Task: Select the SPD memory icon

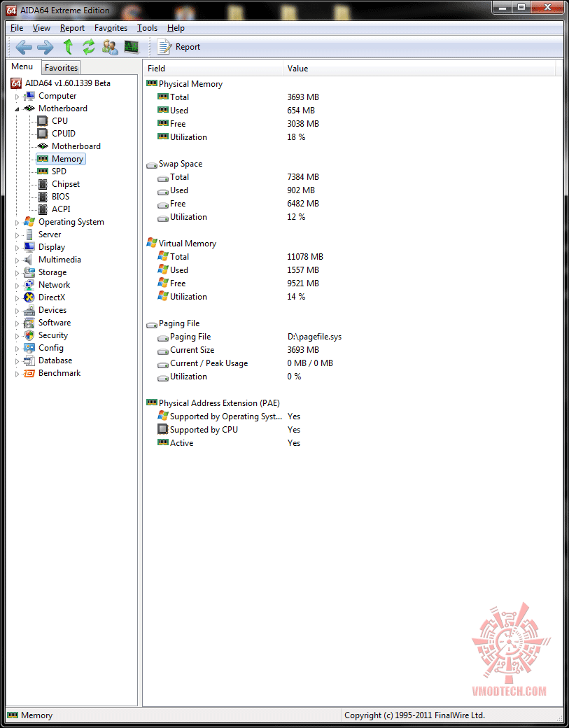Action: [43, 171]
